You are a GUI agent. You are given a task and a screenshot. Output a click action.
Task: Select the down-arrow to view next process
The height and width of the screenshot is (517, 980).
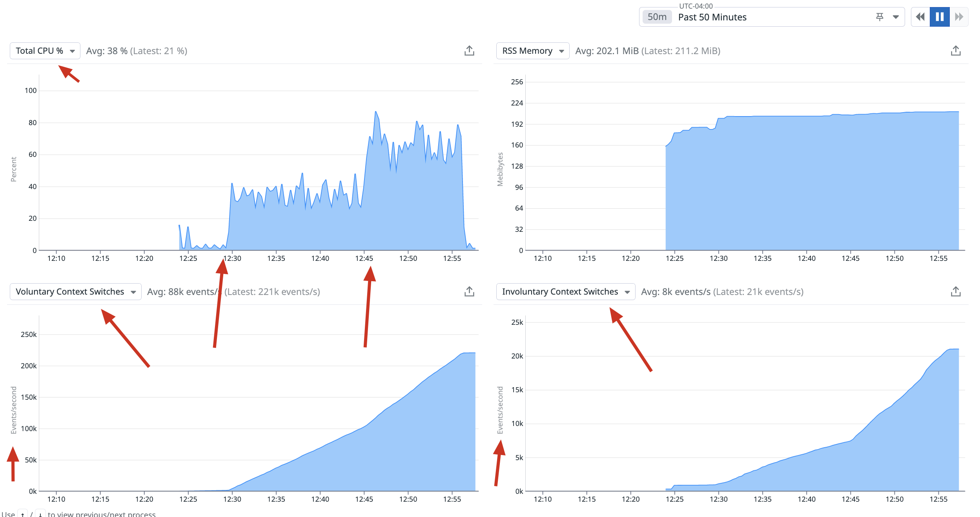[x=41, y=514]
